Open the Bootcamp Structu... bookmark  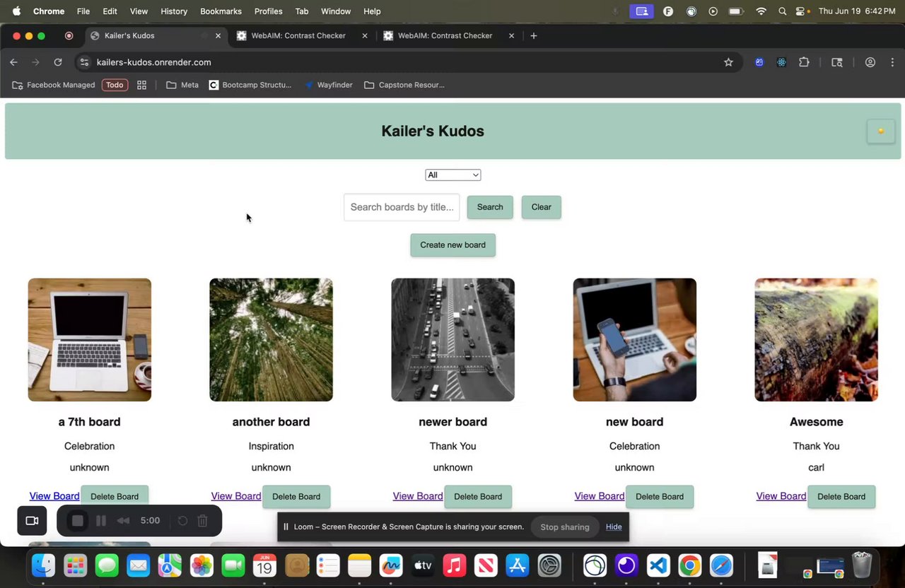[250, 85]
